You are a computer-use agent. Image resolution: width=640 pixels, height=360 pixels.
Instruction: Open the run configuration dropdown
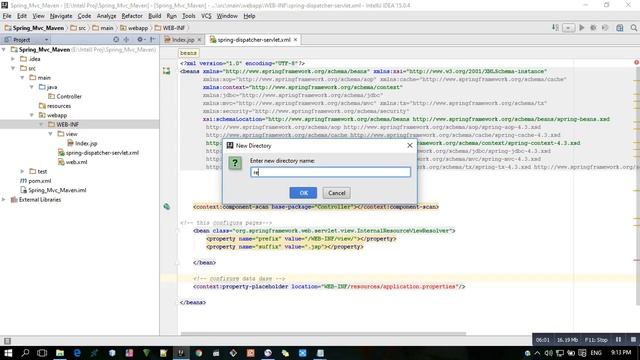tap(568, 28)
